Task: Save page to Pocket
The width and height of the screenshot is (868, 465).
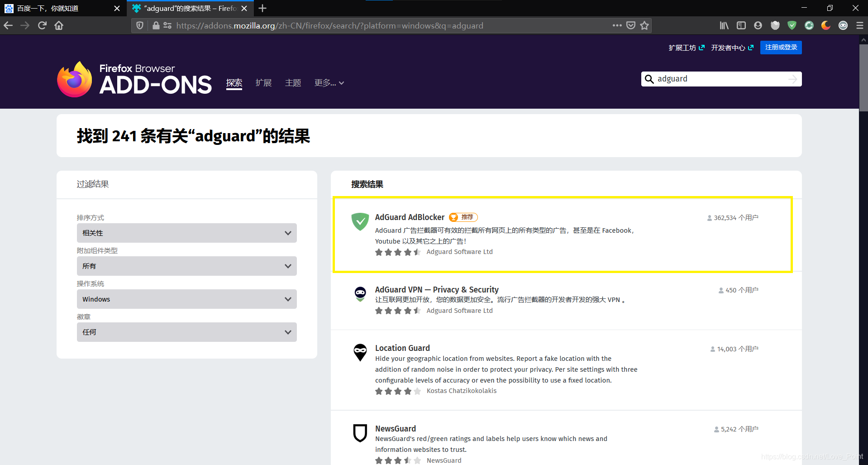Action: click(x=631, y=25)
